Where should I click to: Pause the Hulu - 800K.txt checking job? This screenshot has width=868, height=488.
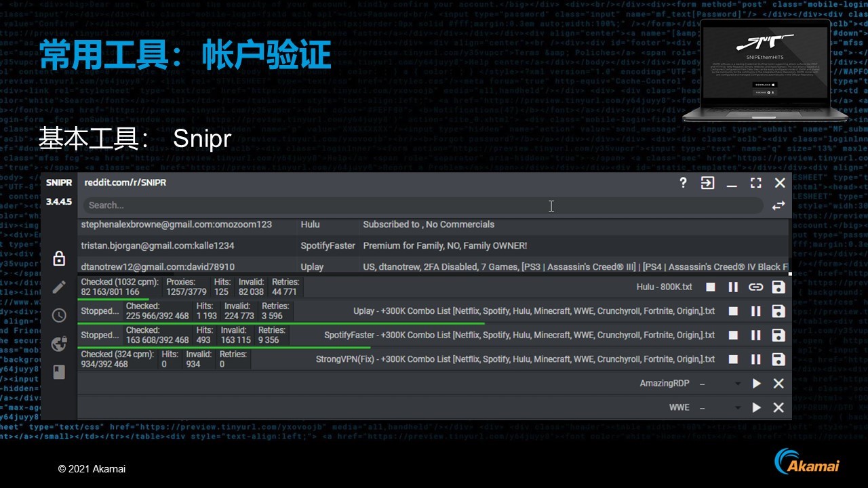pyautogui.click(x=733, y=287)
